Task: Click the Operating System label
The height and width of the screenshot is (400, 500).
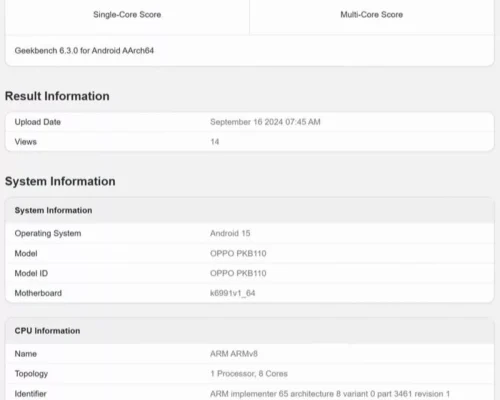Action: (48, 233)
